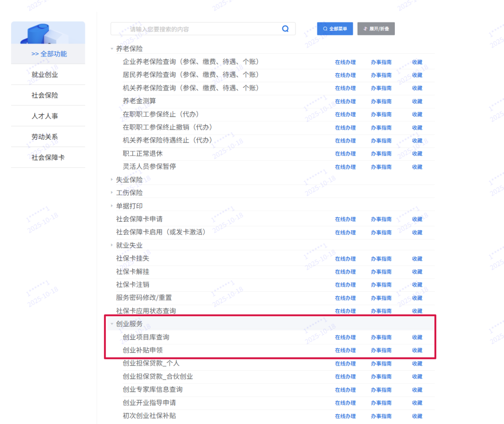Screen dimensions: 504x424
Task: Click 在线办理 for 养老金测算
Action: pyautogui.click(x=345, y=101)
